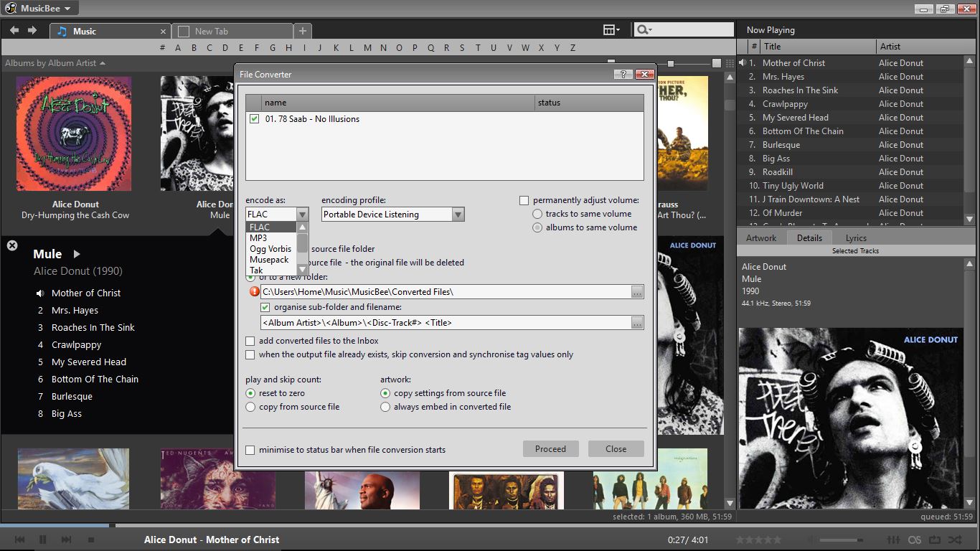This screenshot has height=551, width=980.
Task: Click the search magnifier icon
Action: tap(643, 29)
